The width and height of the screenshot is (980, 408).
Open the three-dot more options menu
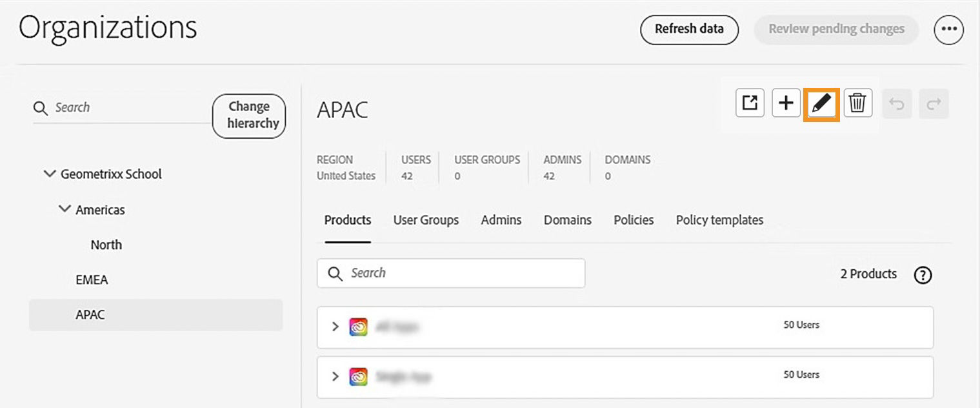pos(948,30)
